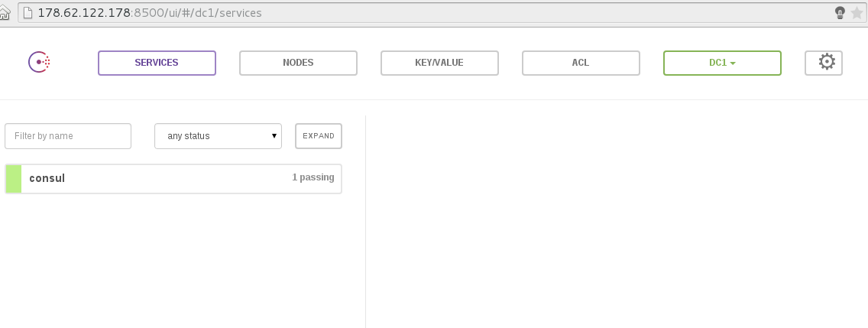This screenshot has height=328, width=868.
Task: Click the 1 passing check count
Action: coord(313,177)
